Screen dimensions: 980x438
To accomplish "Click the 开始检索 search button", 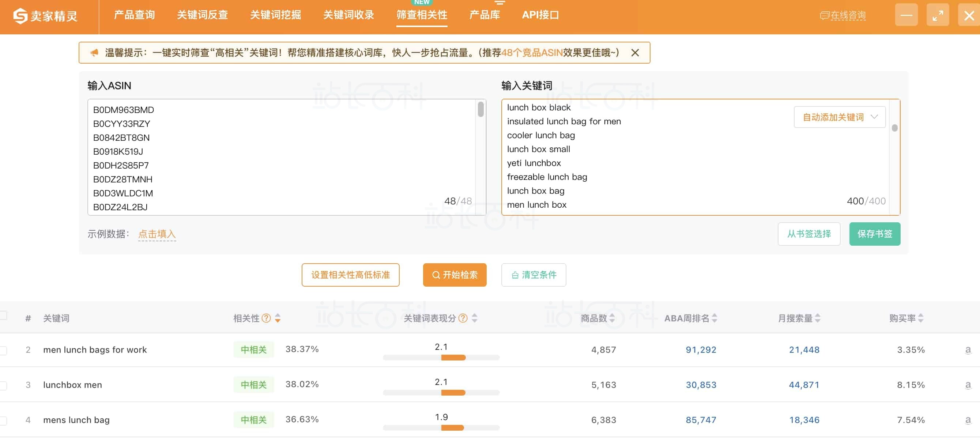I will click(x=455, y=275).
